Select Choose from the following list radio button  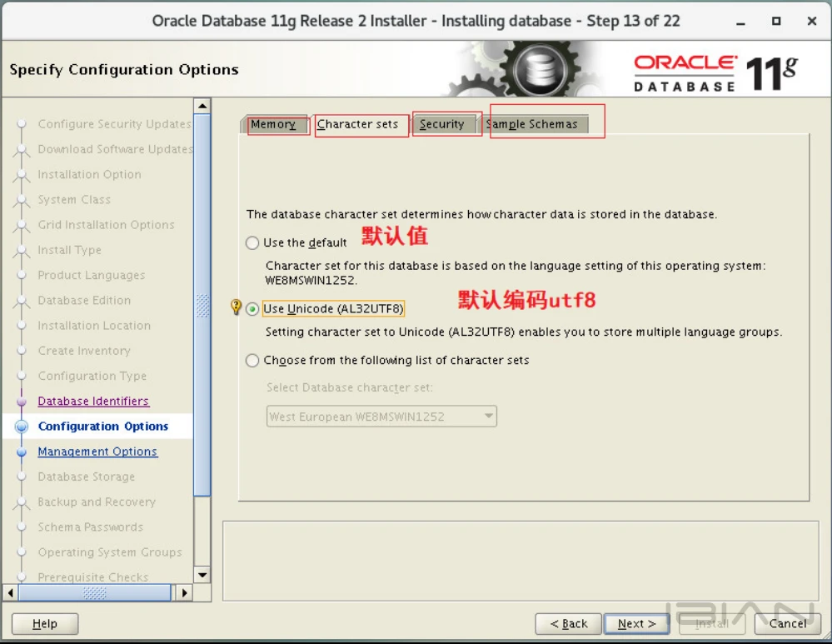point(252,361)
